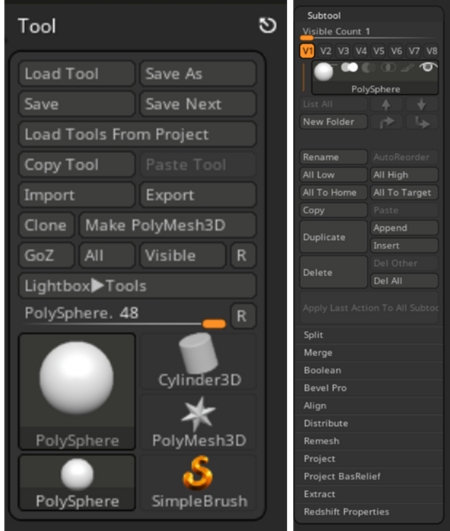Click the Rename subtool button
The image size is (450, 531).
coord(334,157)
